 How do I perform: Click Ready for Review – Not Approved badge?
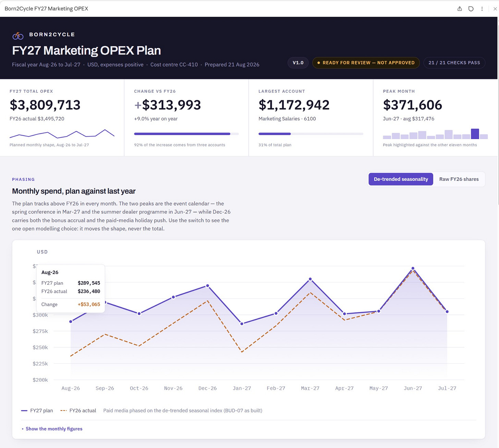366,63
